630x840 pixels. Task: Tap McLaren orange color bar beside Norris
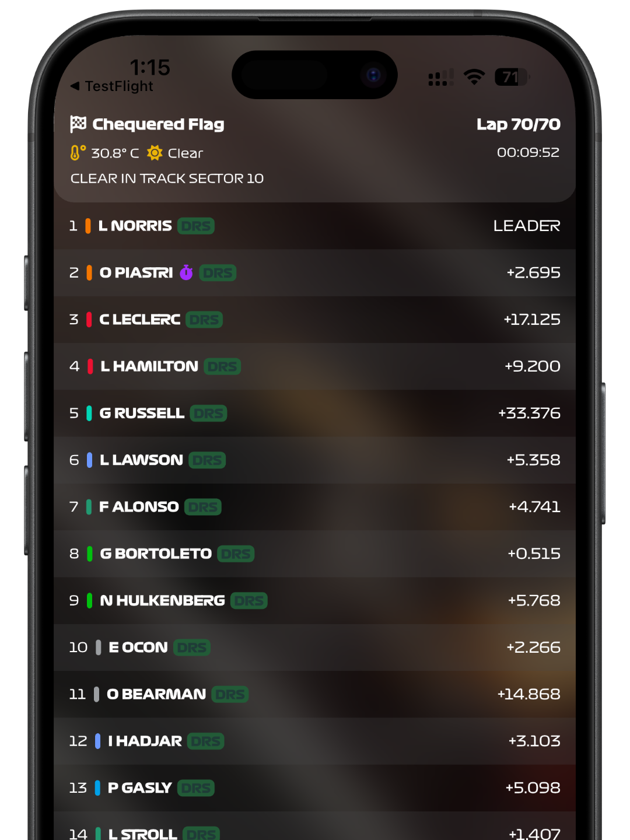pos(88,226)
